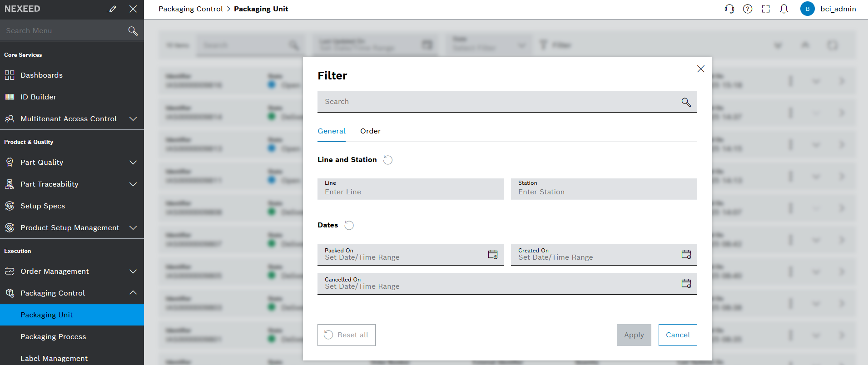The width and height of the screenshot is (868, 365).
Task: Open the notifications bell
Action: (x=784, y=9)
